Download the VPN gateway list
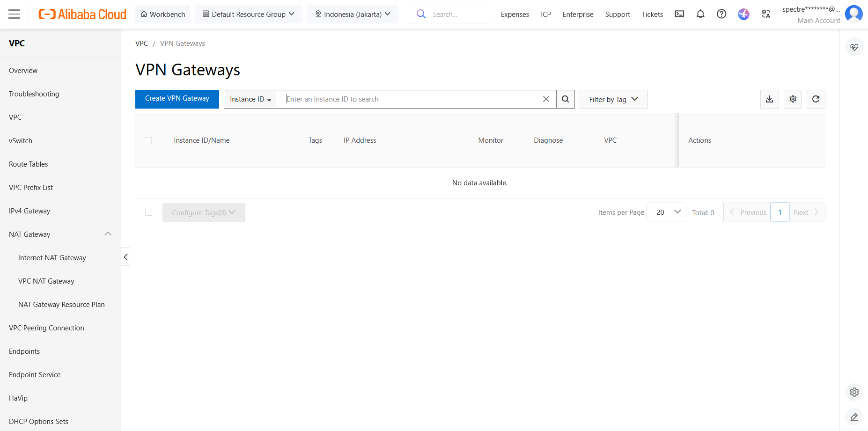868x431 pixels. [769, 99]
